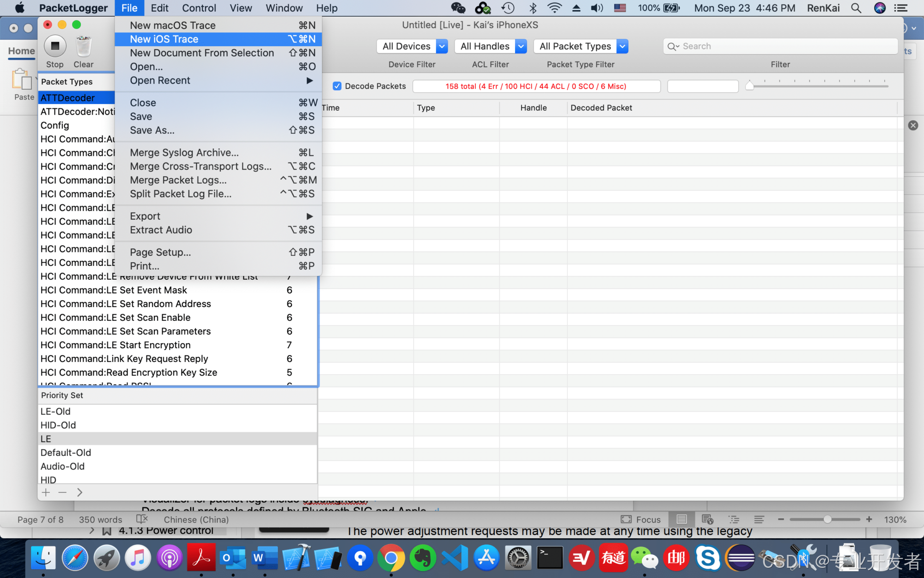Open the Control menu

[199, 8]
